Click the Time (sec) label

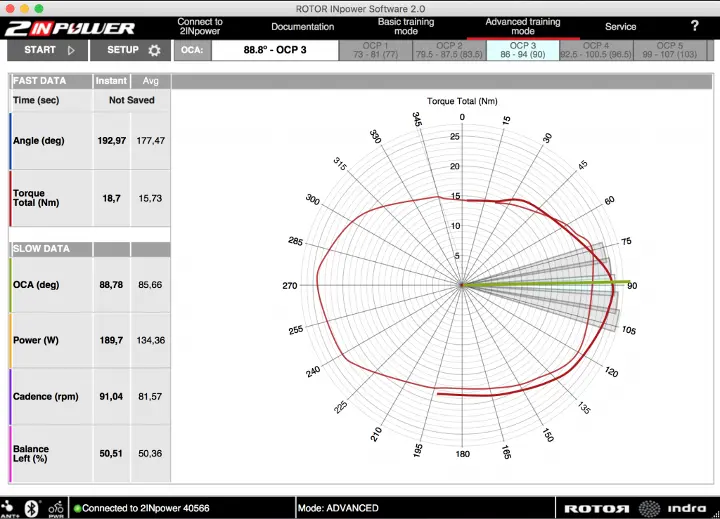[x=36, y=100]
